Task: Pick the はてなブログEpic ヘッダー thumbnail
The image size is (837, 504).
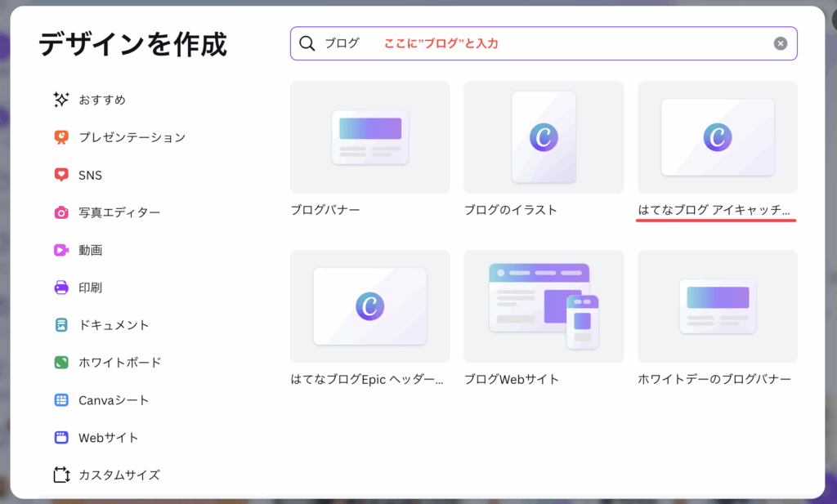Action: click(x=369, y=306)
